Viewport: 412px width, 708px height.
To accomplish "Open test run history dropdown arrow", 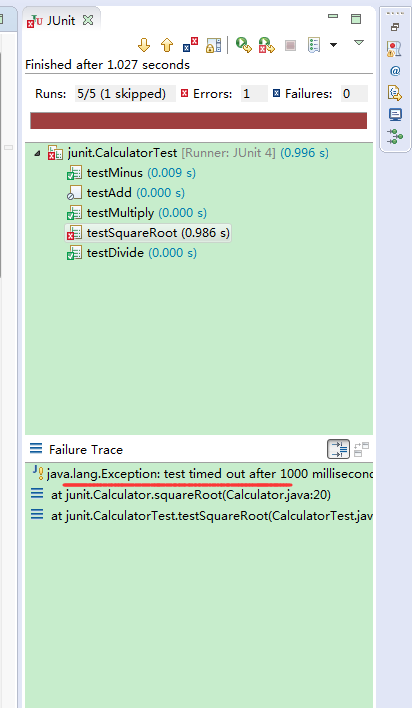I will [x=333, y=45].
